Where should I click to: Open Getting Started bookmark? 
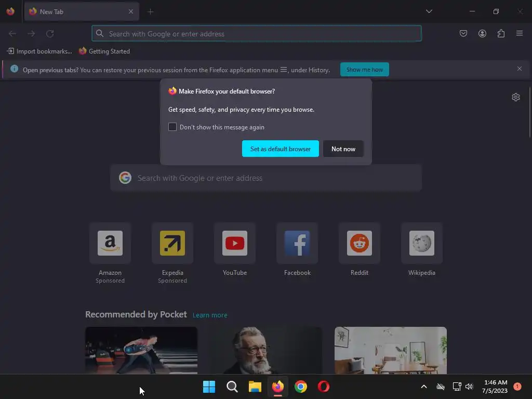(104, 51)
